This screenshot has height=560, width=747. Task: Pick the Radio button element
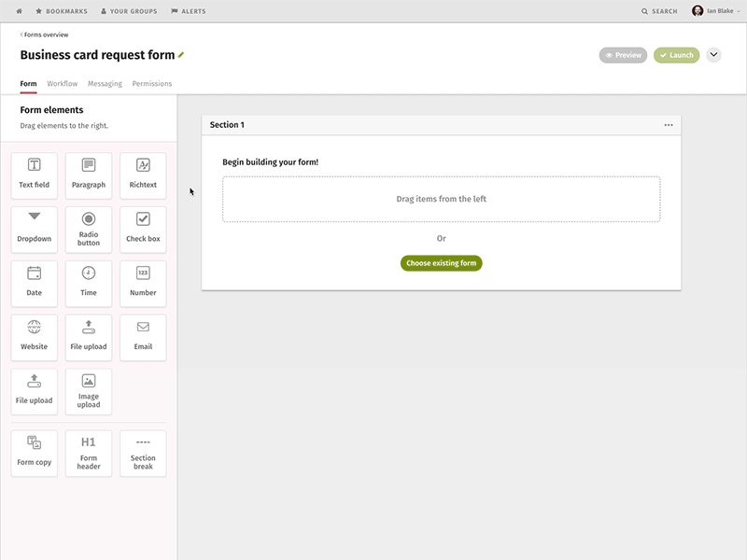click(88, 230)
